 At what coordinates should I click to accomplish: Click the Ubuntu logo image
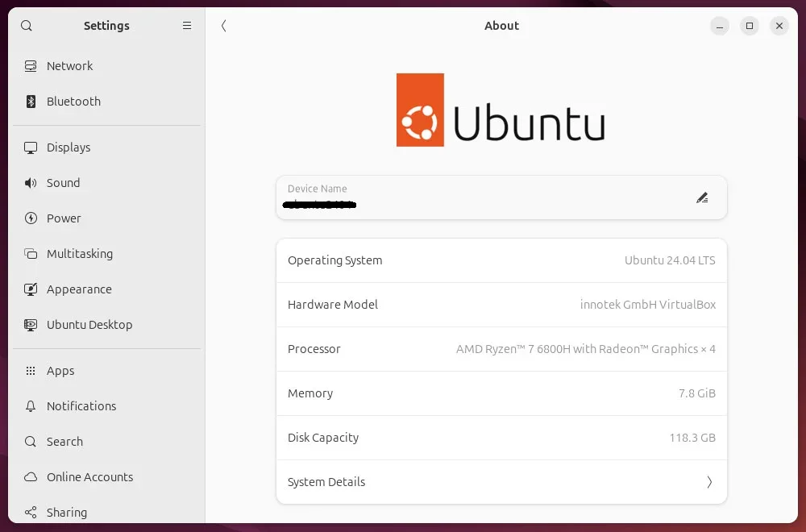pos(501,110)
